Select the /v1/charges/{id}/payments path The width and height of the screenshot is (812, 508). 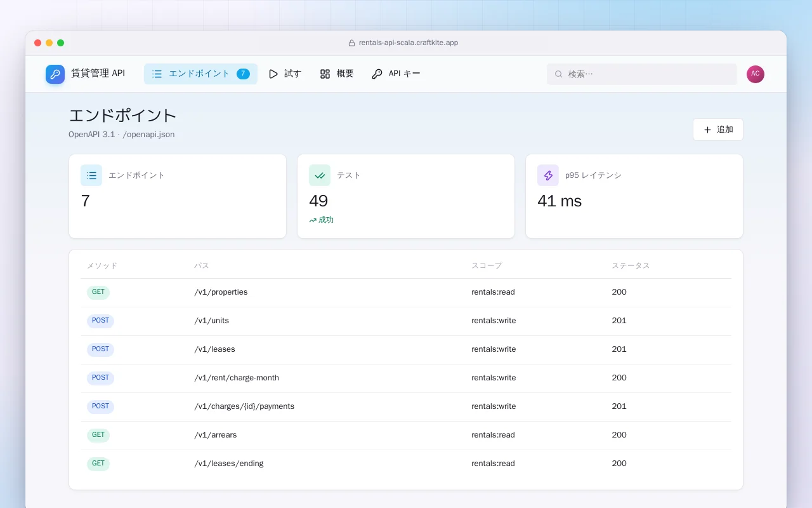point(244,406)
